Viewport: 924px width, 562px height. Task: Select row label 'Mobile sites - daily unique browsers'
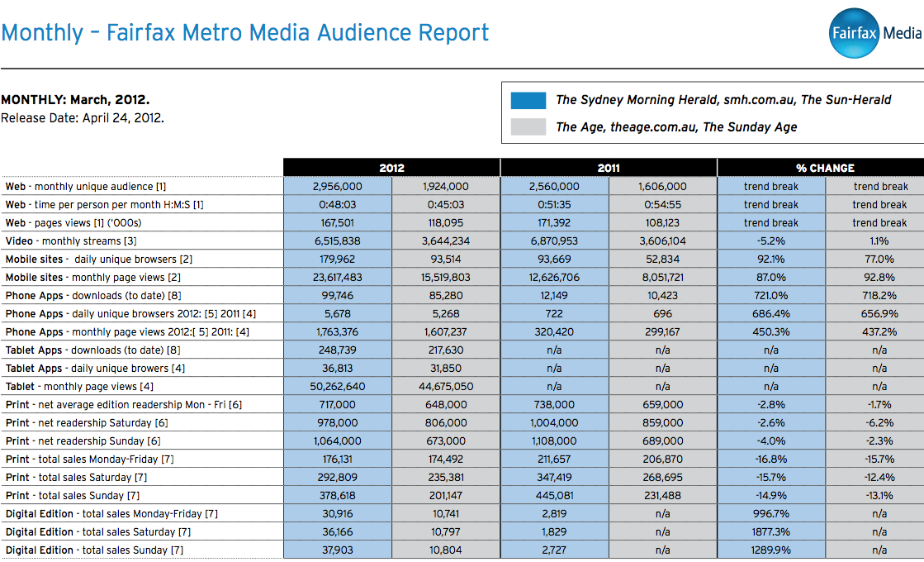click(x=91, y=260)
